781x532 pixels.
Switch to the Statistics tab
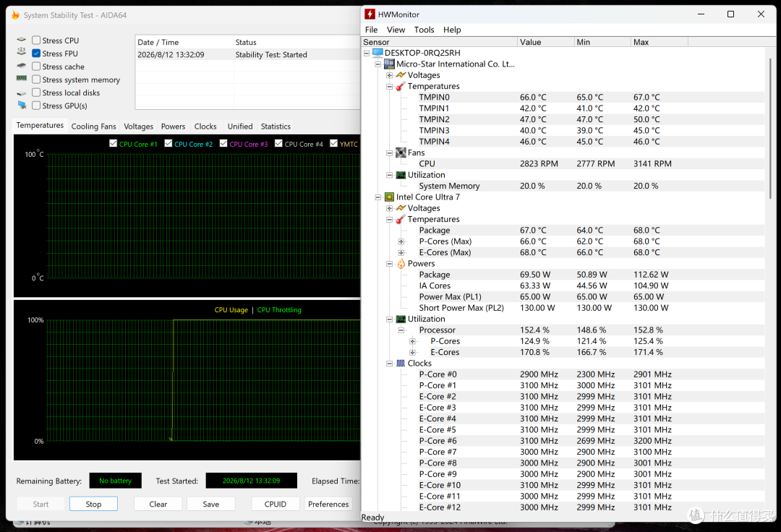coord(276,126)
